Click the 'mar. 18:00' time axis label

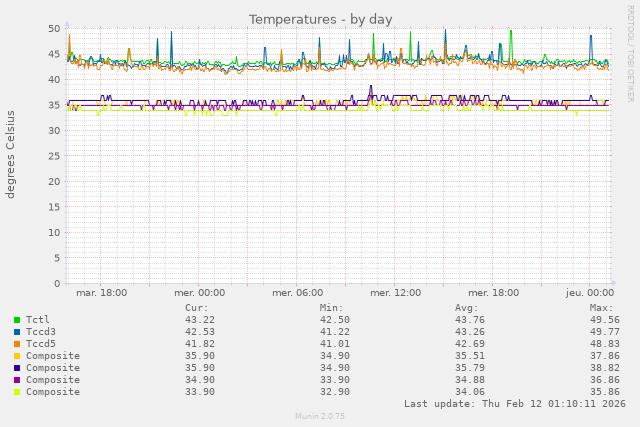101,293
